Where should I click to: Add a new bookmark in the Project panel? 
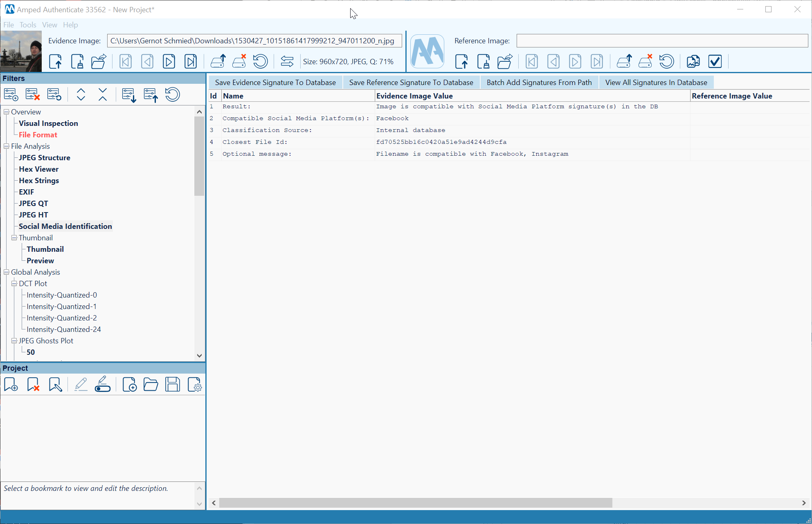click(11, 384)
